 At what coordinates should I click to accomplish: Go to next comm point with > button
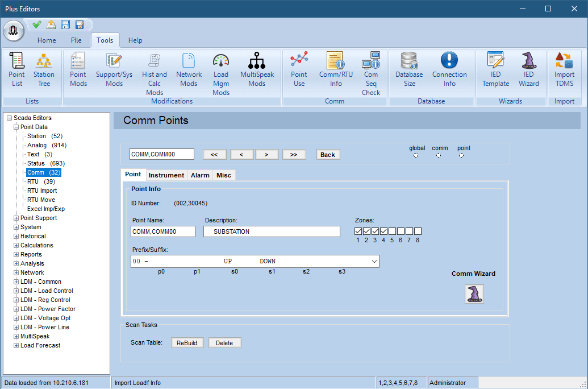click(266, 154)
